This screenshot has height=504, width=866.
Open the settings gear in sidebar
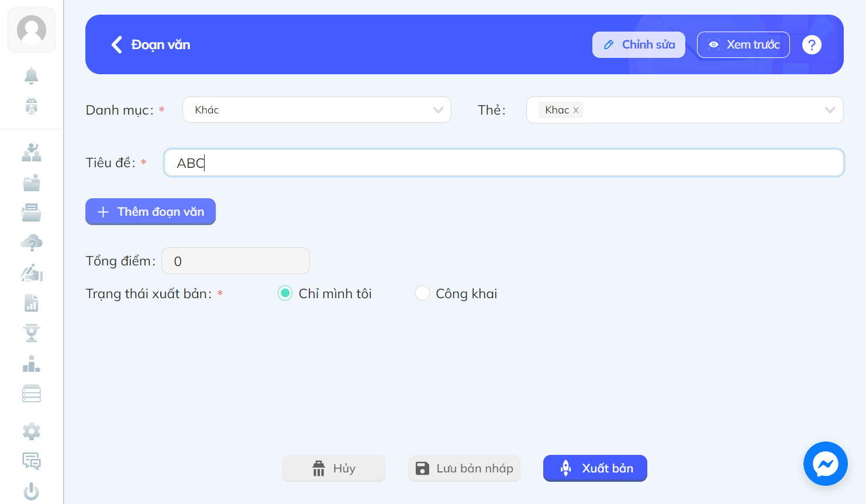pos(32,431)
